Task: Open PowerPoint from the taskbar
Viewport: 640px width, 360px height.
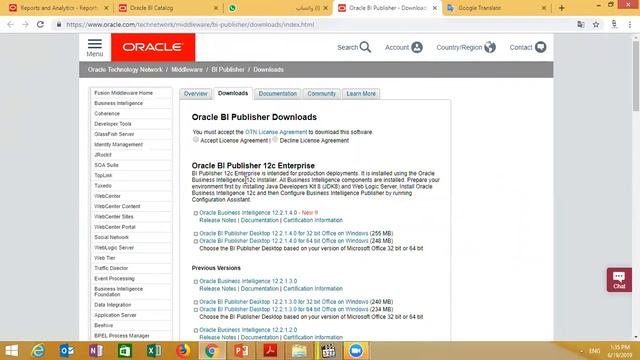Action: pos(241,351)
